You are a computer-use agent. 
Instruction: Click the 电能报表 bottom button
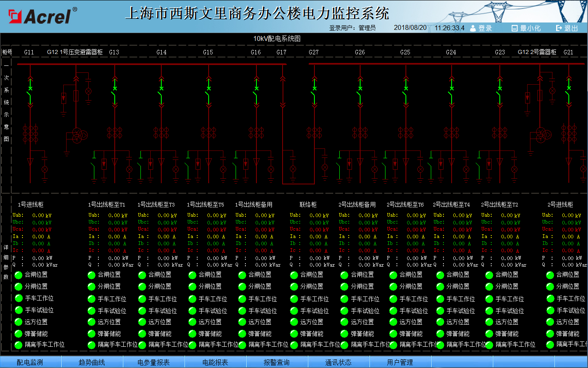[x=215, y=362]
